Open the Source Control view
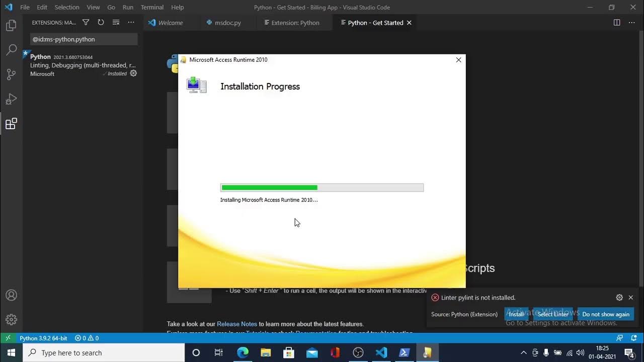 coord(11,74)
